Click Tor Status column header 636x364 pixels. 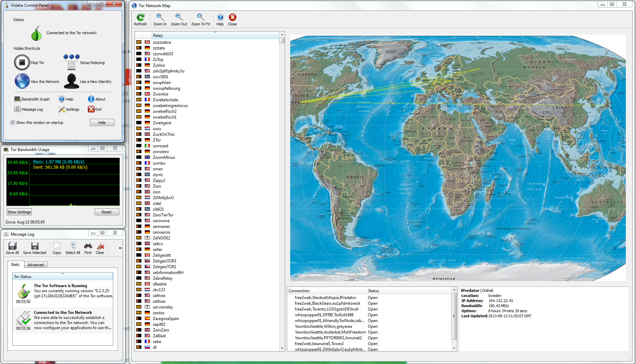pyautogui.click(x=63, y=276)
